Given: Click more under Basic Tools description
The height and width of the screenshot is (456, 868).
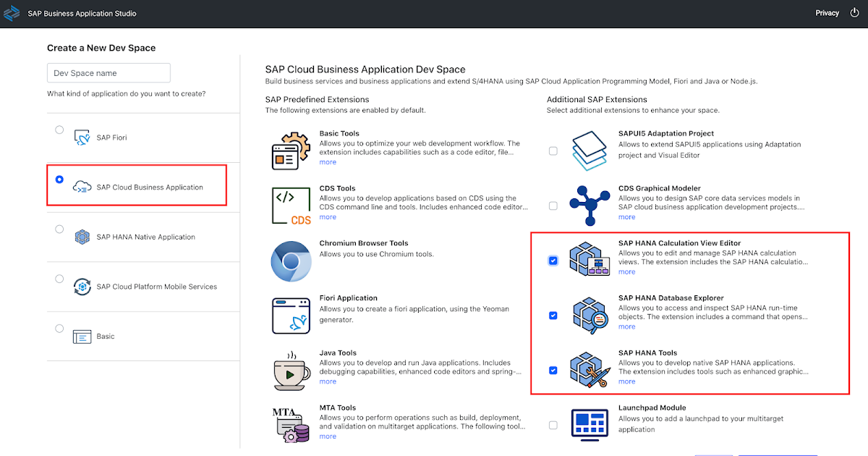Looking at the screenshot, I should 328,161.
